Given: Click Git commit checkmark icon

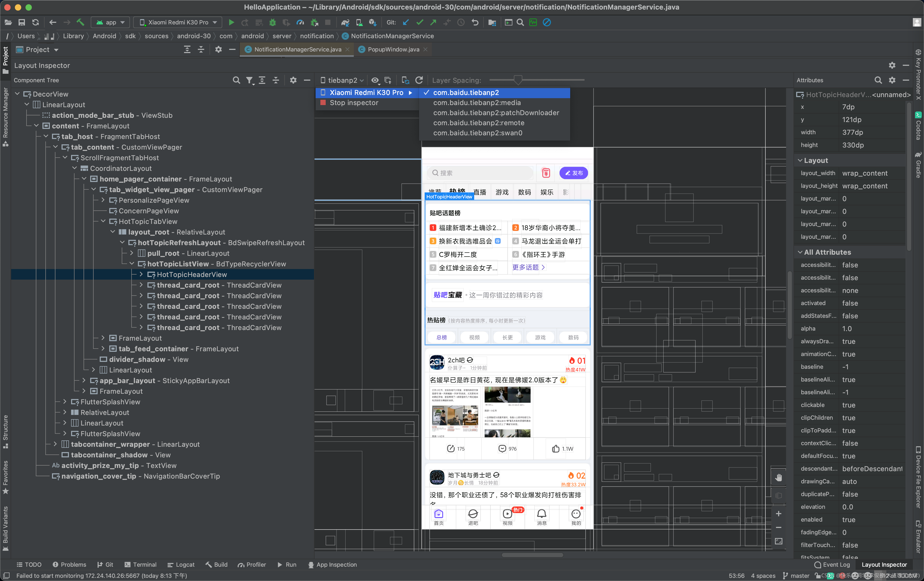Looking at the screenshot, I should 419,22.
